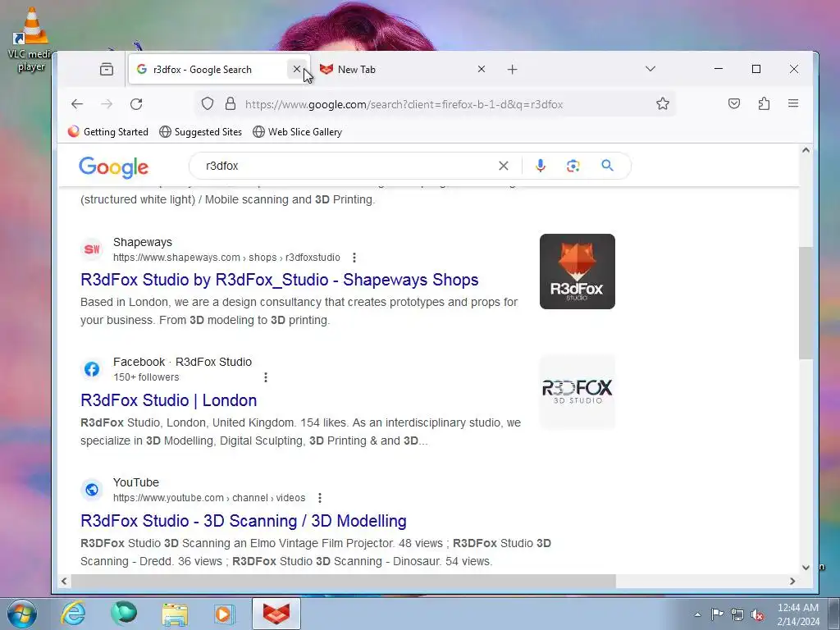Open the Extensions puzzle icon
This screenshot has height=630, width=840.
coord(764,103)
